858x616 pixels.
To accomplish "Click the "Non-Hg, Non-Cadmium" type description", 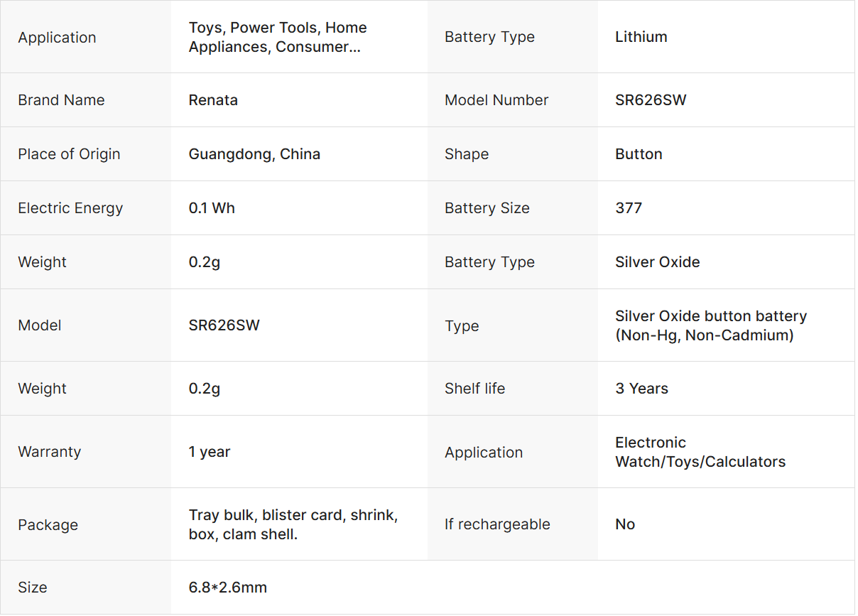I will click(704, 335).
